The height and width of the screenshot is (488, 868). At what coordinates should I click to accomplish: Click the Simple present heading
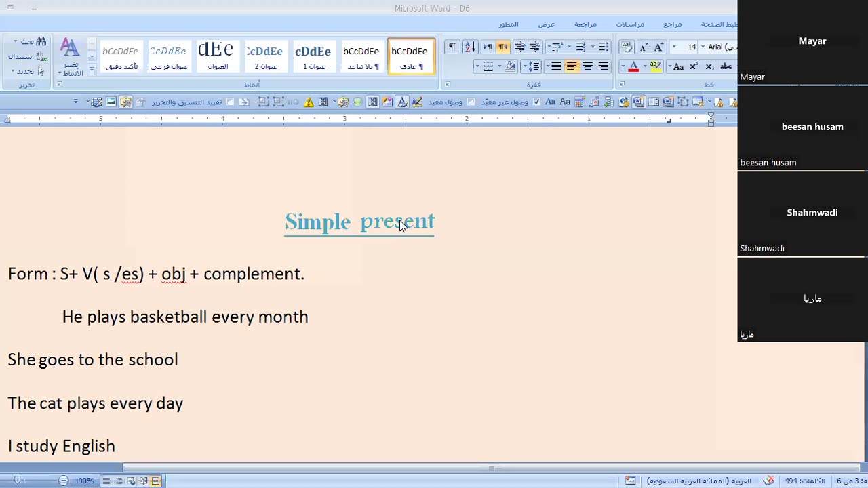point(359,222)
